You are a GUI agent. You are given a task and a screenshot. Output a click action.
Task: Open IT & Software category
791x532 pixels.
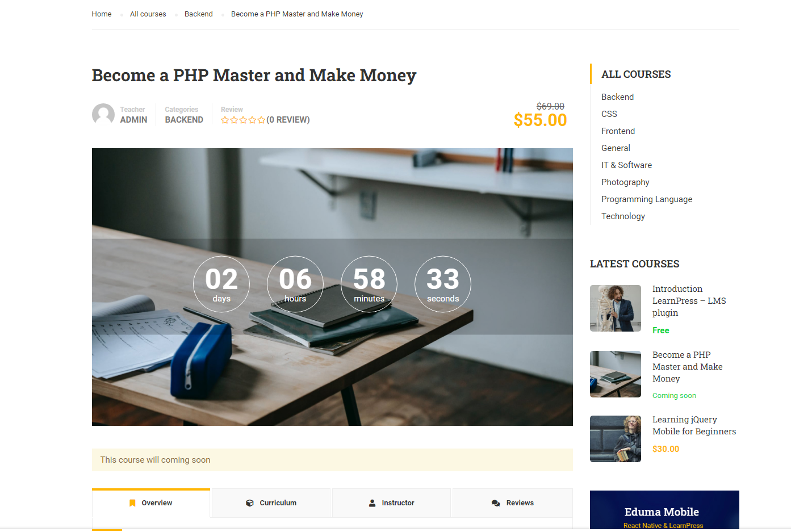pyautogui.click(x=626, y=165)
